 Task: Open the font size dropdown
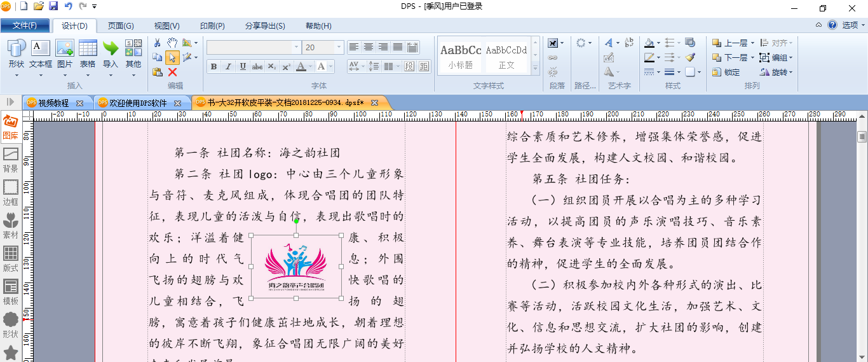[x=339, y=48]
